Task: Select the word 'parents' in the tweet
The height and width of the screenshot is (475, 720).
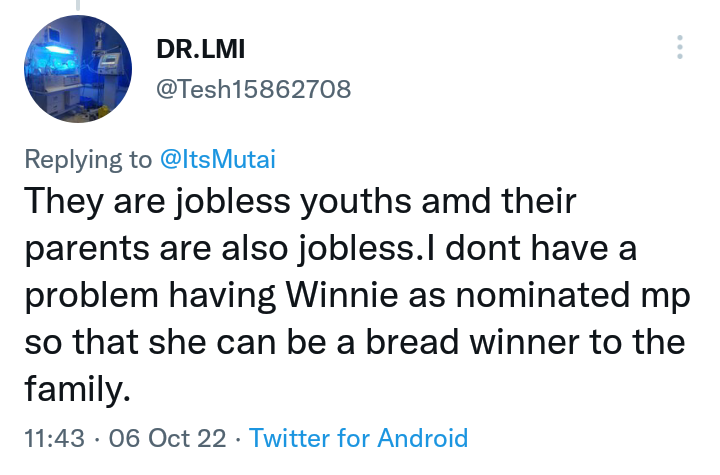Action: (87, 249)
